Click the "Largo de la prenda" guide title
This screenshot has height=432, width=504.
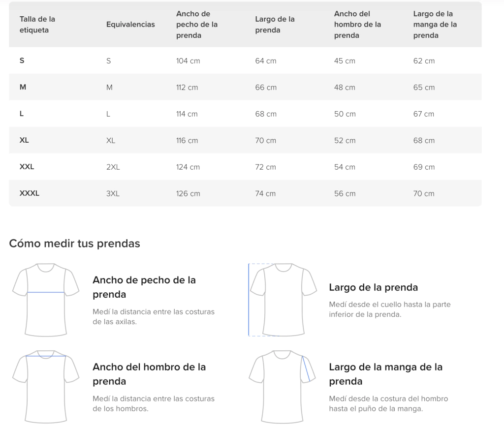click(373, 287)
